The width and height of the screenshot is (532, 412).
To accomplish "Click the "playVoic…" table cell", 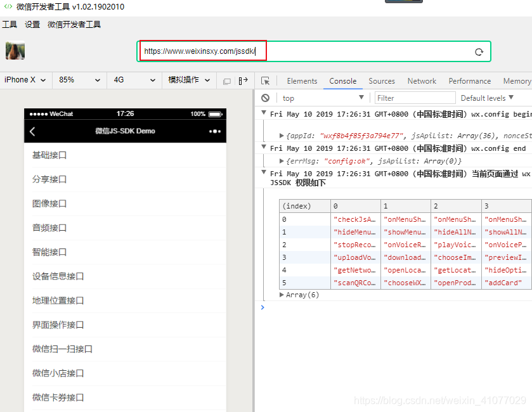I will tap(456, 245).
